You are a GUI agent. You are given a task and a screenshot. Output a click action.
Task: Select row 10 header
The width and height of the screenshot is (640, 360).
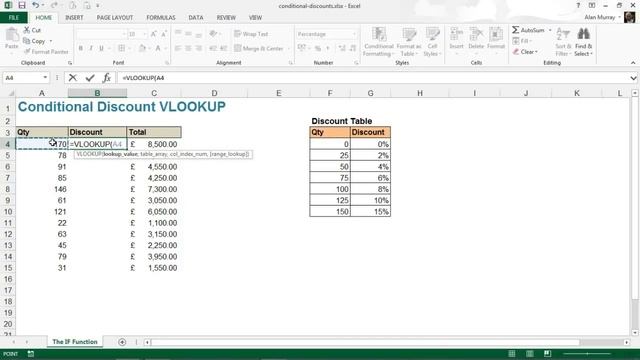[8, 211]
